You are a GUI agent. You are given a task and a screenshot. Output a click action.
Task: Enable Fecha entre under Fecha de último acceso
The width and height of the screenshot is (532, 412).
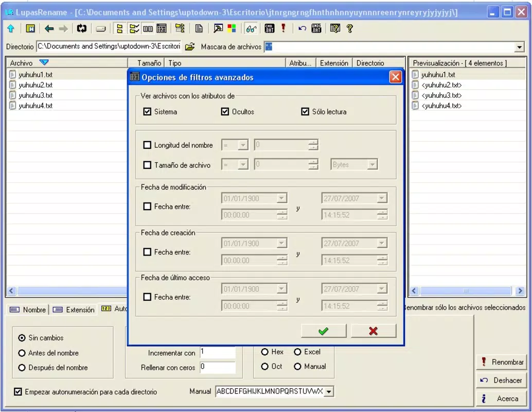pos(147,297)
